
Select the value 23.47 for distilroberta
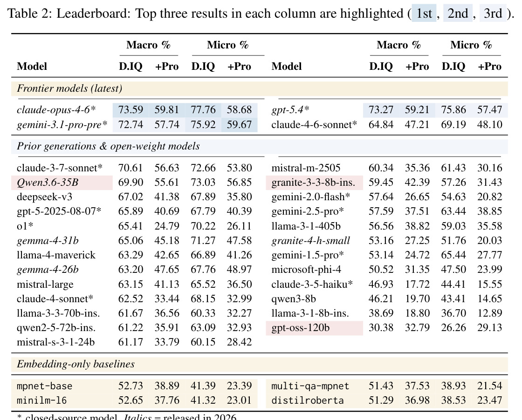click(489, 400)
